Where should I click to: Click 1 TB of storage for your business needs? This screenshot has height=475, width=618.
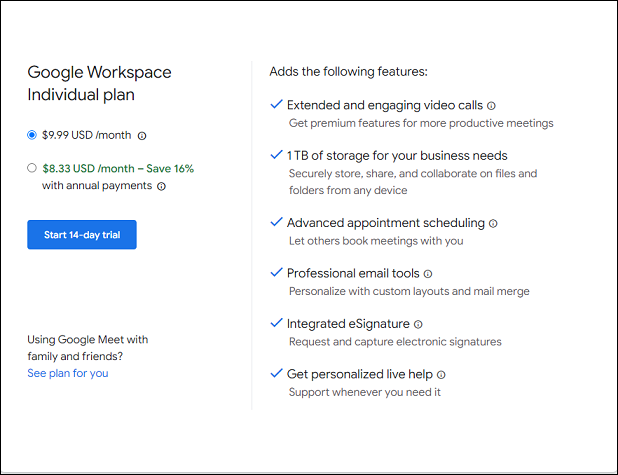coord(397,155)
